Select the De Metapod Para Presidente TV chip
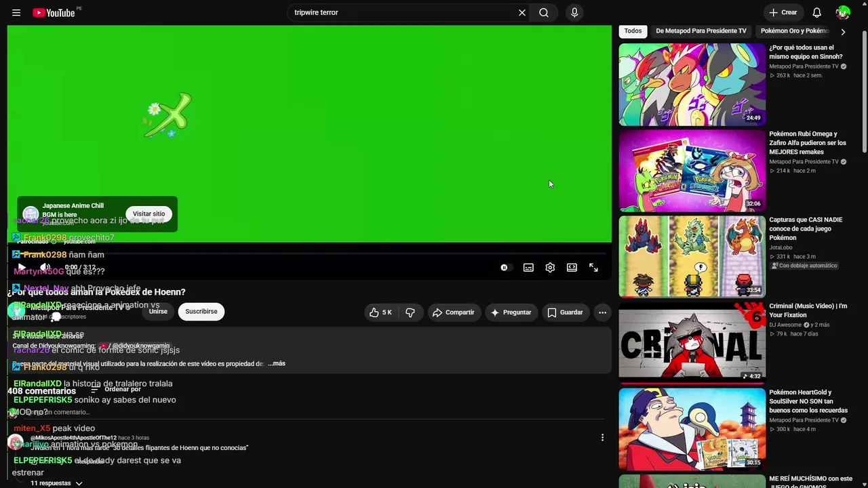The width and height of the screenshot is (868, 488). (701, 31)
